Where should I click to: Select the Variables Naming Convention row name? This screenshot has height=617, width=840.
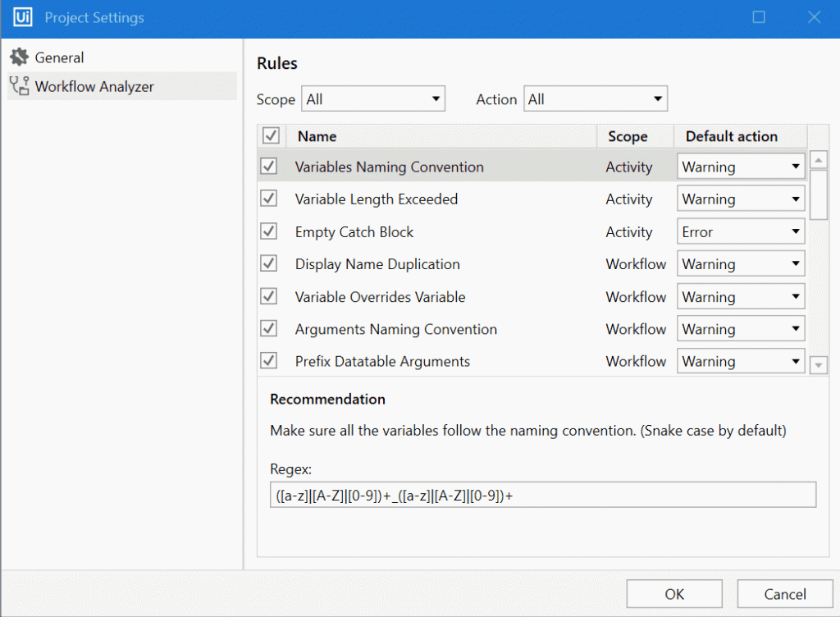pyautogui.click(x=390, y=167)
